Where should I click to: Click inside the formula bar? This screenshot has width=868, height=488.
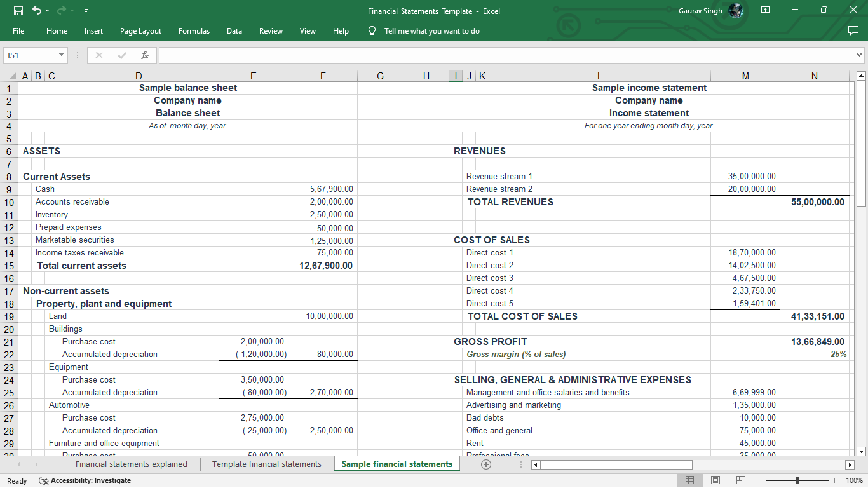[445, 55]
